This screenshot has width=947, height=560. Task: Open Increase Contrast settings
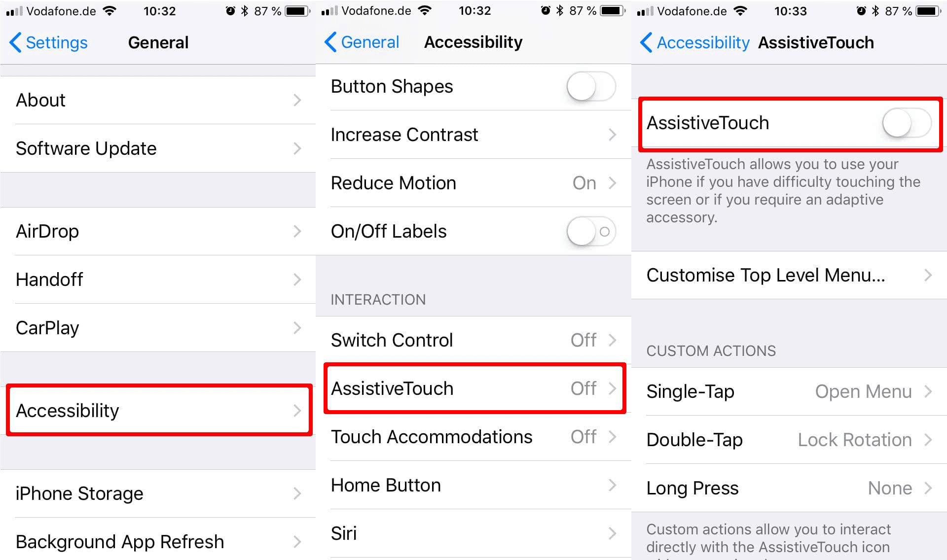coord(473,133)
